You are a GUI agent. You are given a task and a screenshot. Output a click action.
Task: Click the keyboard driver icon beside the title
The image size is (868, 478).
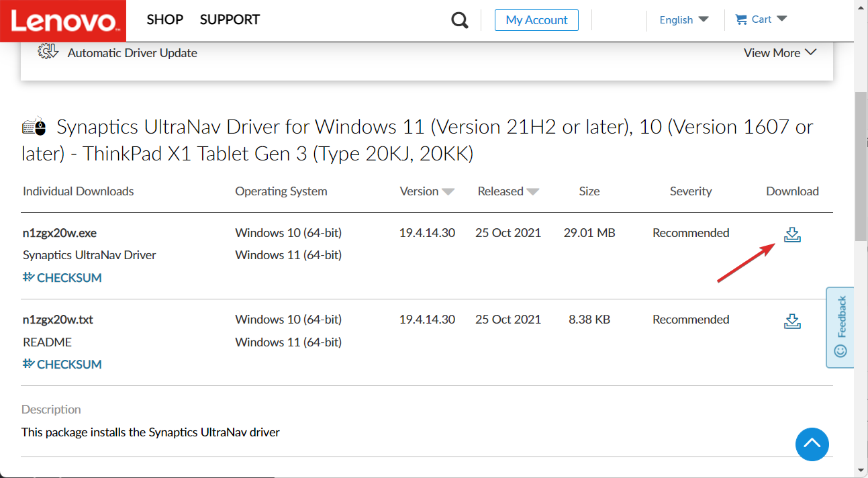(34, 126)
